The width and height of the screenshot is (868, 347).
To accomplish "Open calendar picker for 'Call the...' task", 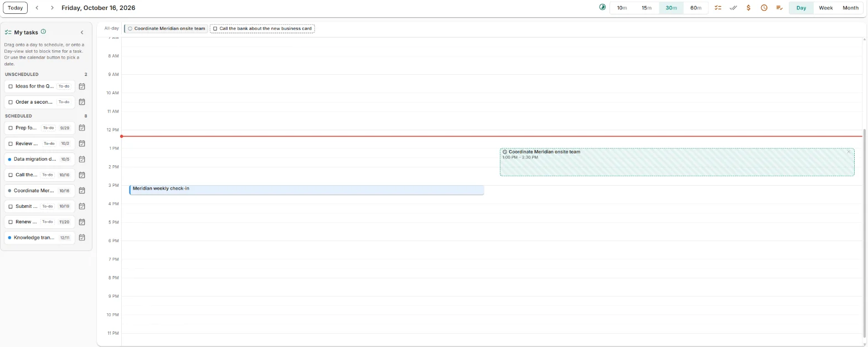I will click(82, 175).
